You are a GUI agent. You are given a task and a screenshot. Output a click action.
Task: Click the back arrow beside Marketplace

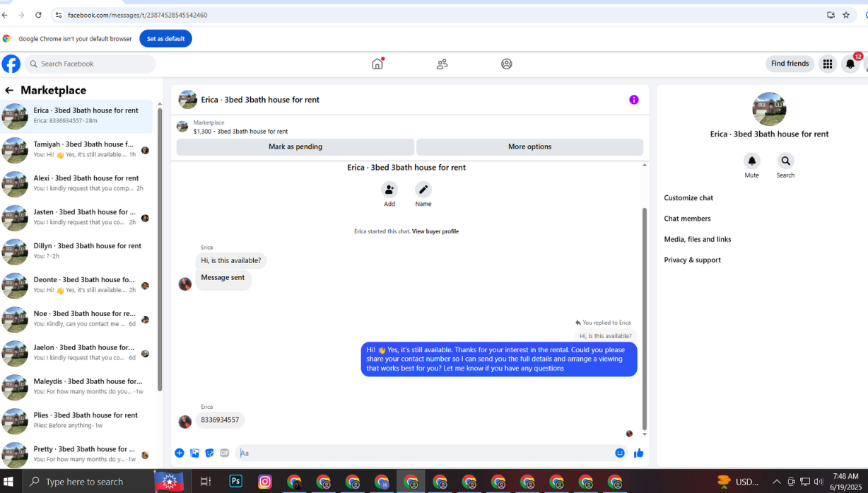pyautogui.click(x=9, y=91)
